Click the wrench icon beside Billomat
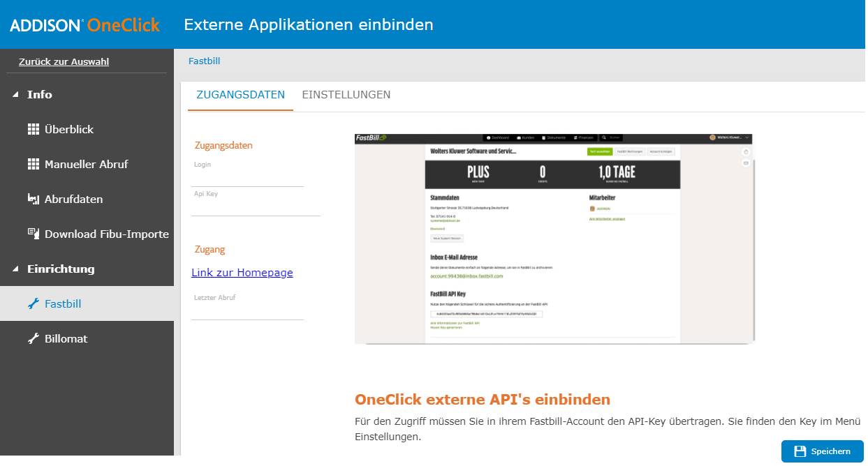 pos(33,338)
